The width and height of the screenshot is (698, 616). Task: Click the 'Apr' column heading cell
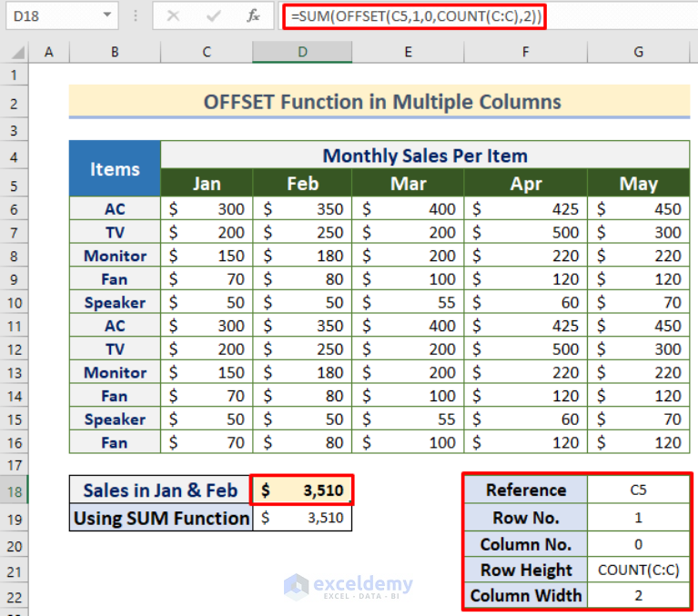(x=526, y=184)
